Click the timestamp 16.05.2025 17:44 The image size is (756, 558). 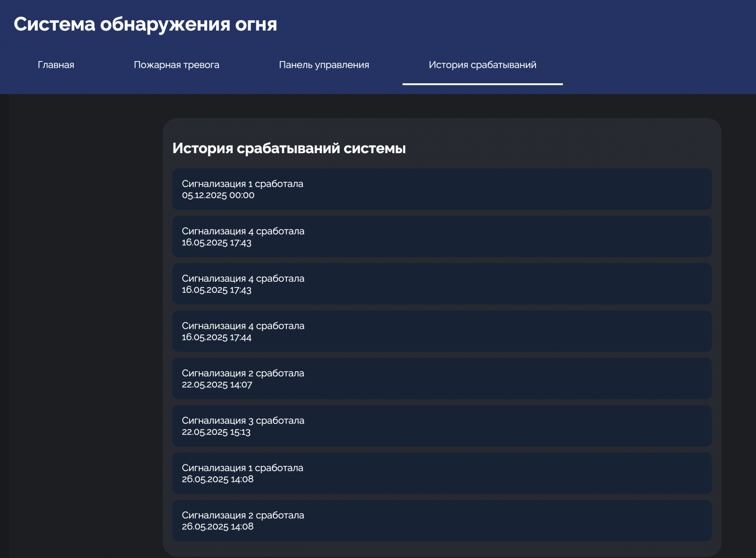tap(217, 337)
